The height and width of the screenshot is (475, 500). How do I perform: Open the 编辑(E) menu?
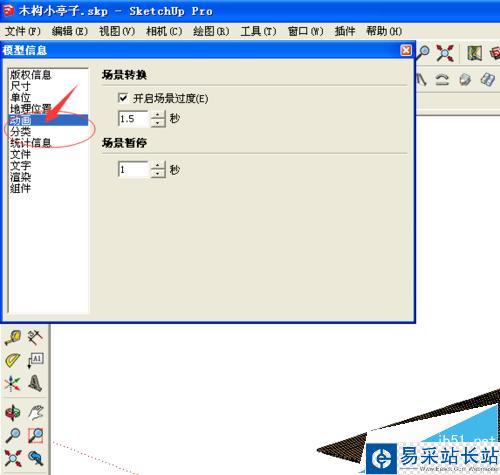coord(69,31)
